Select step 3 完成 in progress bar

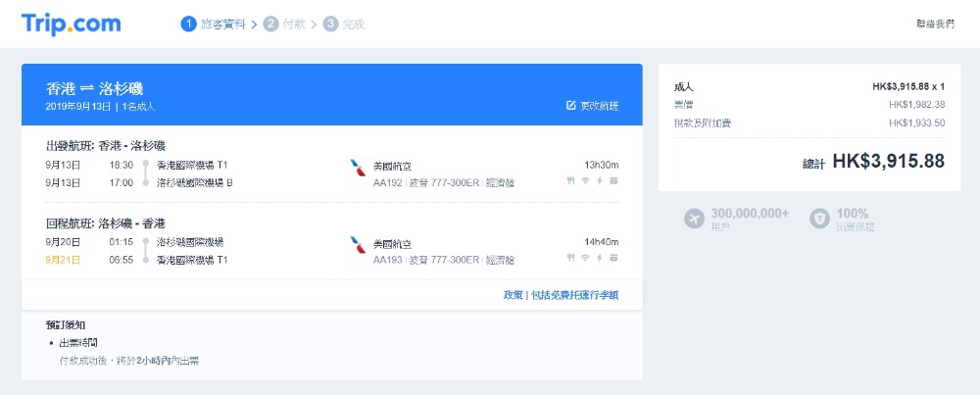(344, 25)
